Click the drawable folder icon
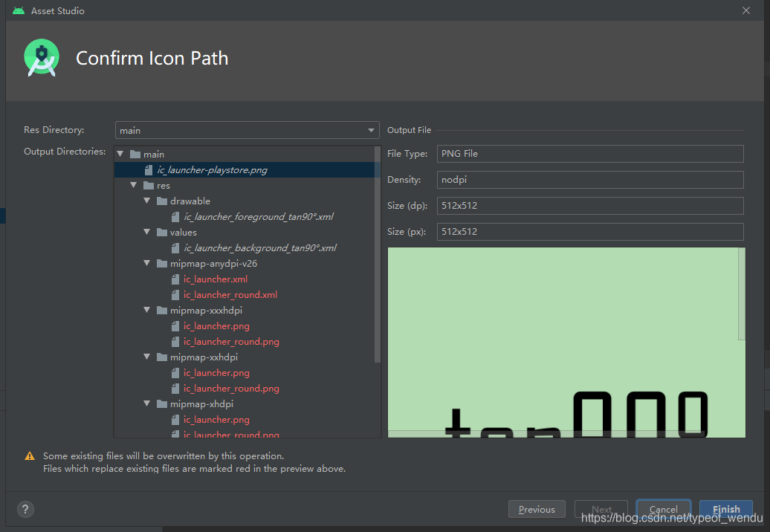 (x=162, y=201)
